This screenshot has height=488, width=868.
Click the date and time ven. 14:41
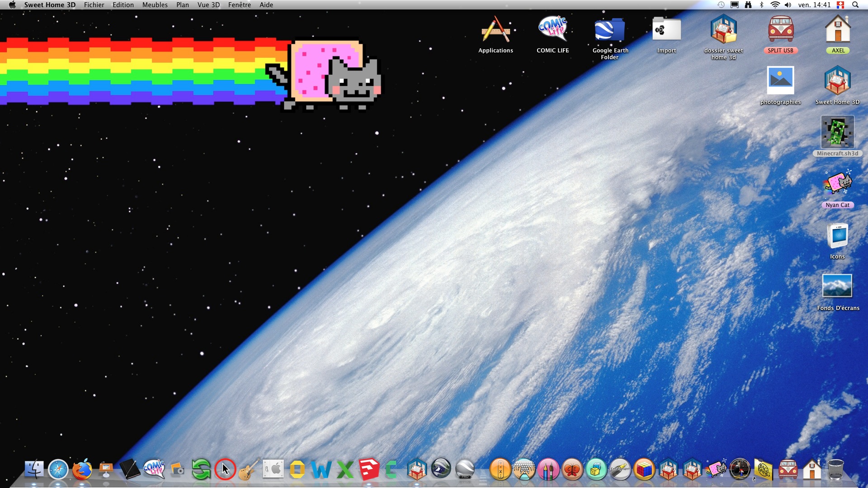coord(814,5)
